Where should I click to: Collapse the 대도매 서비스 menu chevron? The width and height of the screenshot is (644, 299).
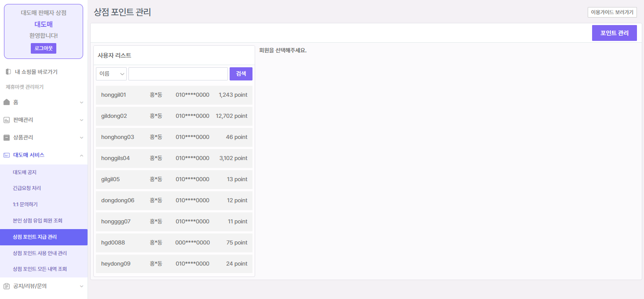coord(81,155)
